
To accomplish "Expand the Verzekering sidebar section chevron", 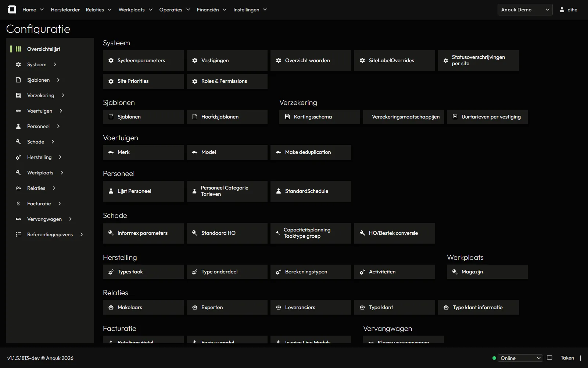I will pyautogui.click(x=63, y=95).
